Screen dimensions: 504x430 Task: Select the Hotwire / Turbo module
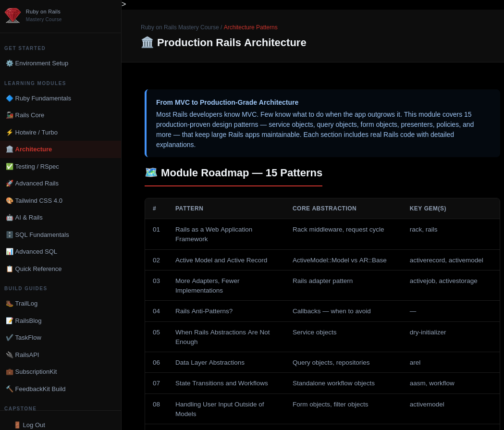tap(61, 133)
